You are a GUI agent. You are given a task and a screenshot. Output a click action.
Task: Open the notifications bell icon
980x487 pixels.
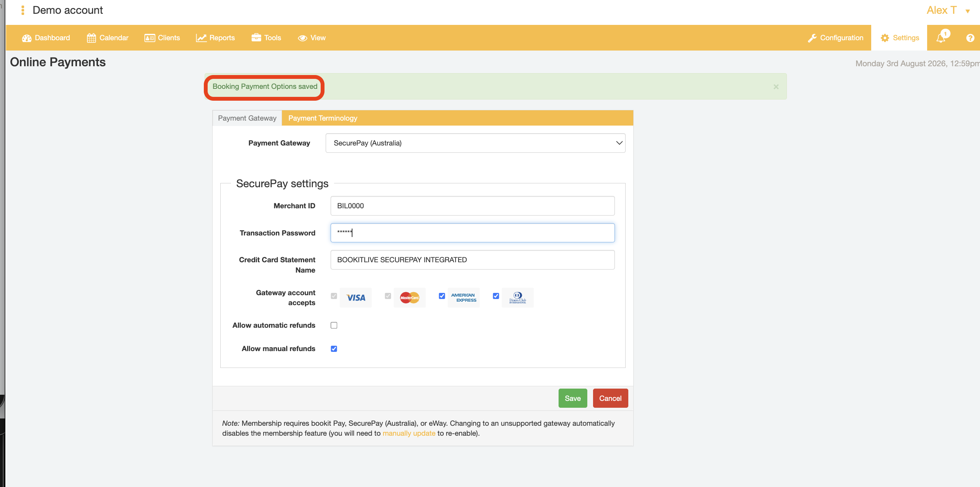(941, 38)
